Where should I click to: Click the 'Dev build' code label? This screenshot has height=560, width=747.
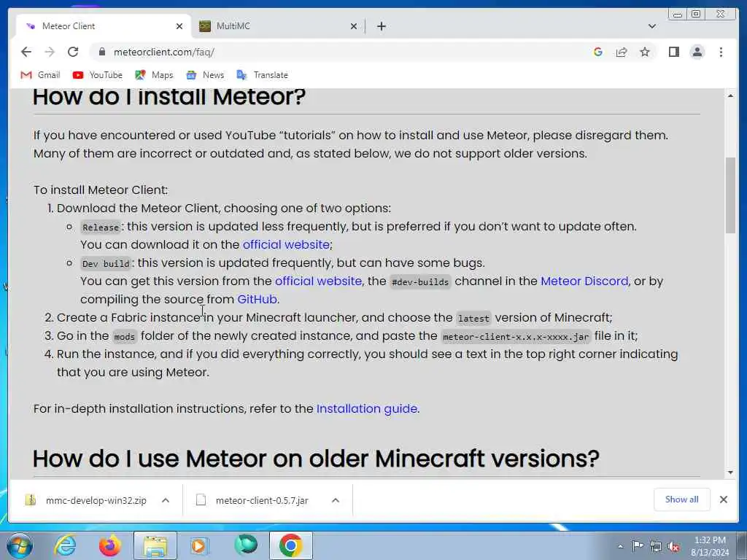pos(106,263)
